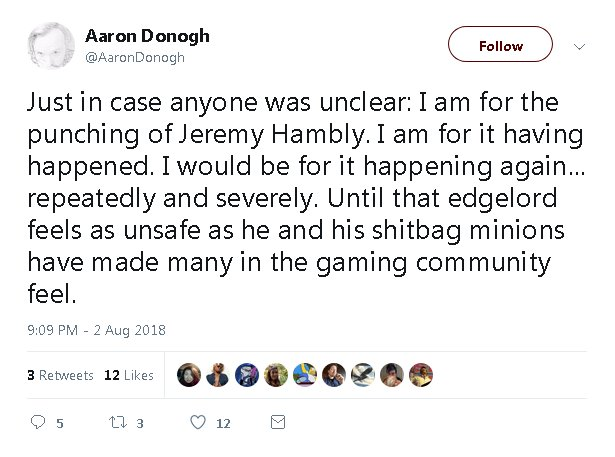The height and width of the screenshot is (457, 615).
Task: Click the third liker avatar with blue background
Action: (247, 375)
